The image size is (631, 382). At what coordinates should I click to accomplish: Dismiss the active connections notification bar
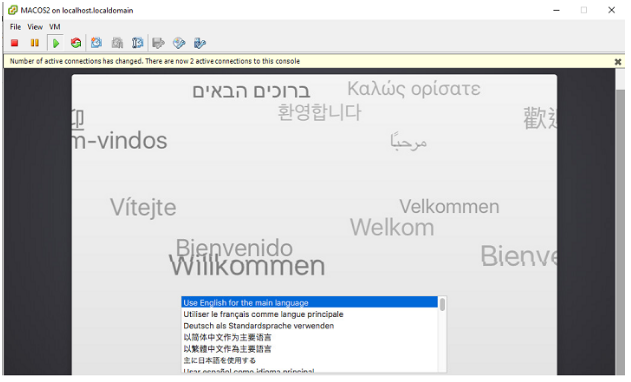pyautogui.click(x=618, y=62)
